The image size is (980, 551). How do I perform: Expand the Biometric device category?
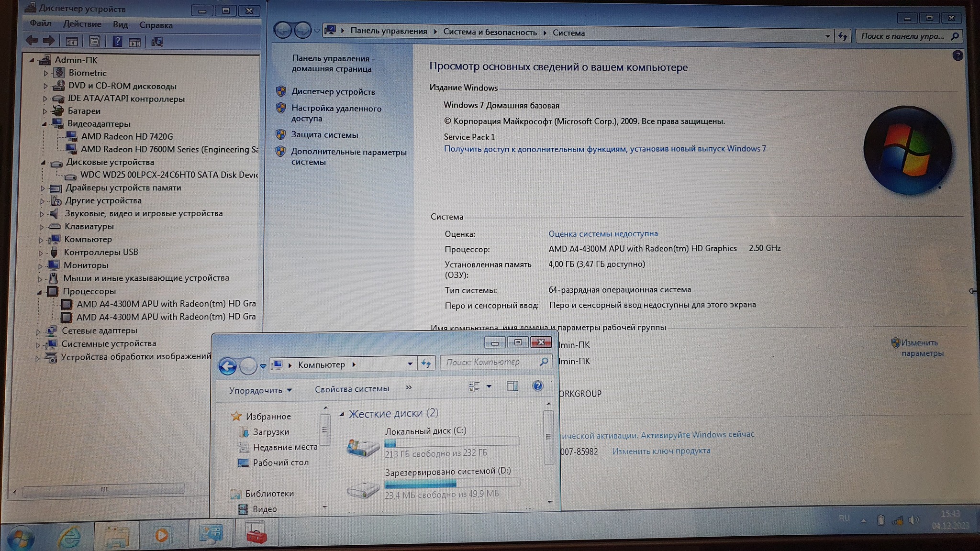click(46, 73)
